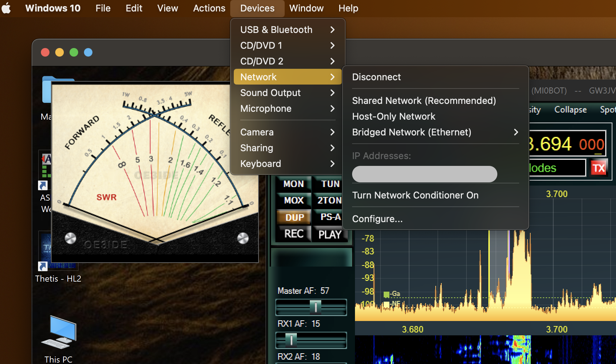
Task: Open the Windows 10 application menu
Action: tap(53, 8)
